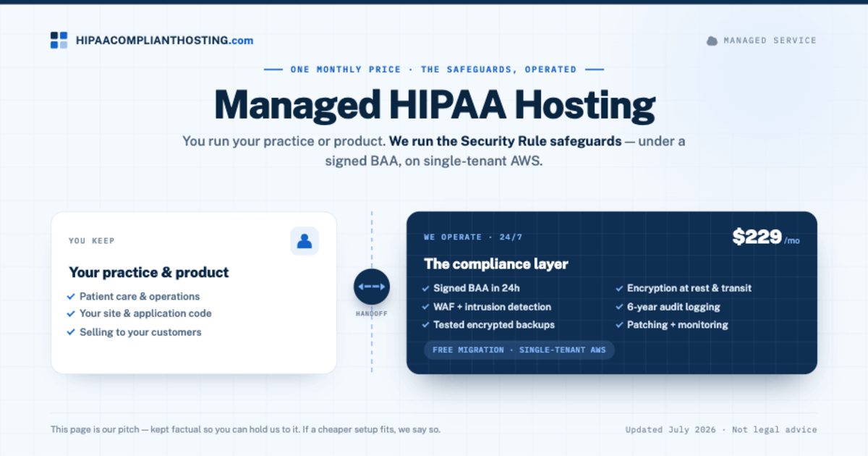Click the checkmark beside Tested encrypted backups
Viewport: 868px width, 456px height.
pyautogui.click(x=426, y=325)
